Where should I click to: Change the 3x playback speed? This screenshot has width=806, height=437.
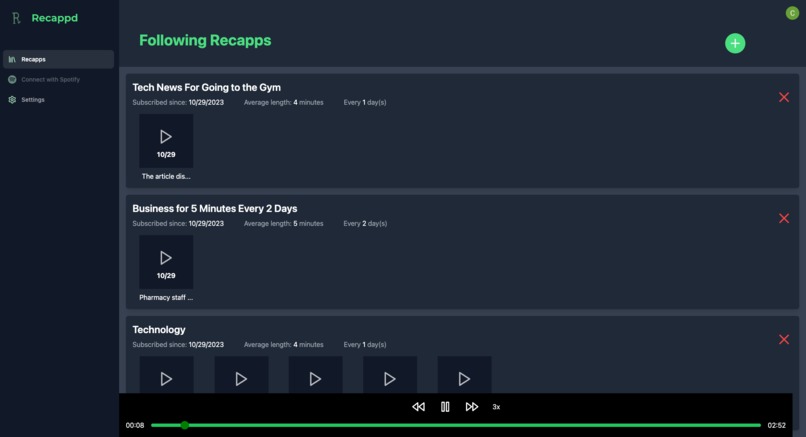pyautogui.click(x=496, y=407)
